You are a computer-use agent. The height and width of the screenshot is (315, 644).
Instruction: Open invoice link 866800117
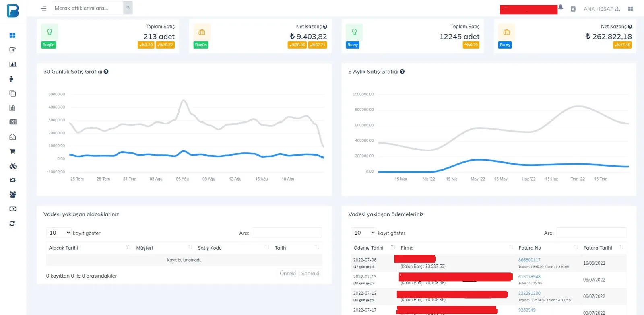tap(529, 260)
